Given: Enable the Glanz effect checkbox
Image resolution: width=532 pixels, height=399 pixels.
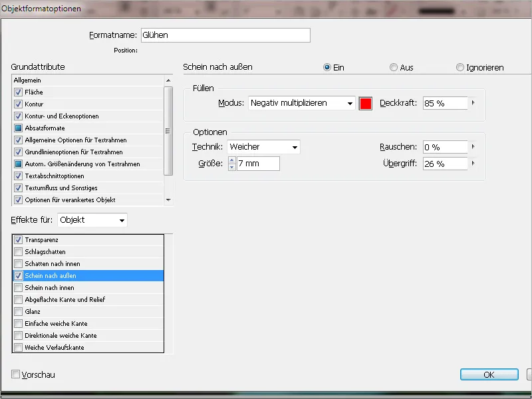Looking at the screenshot, I should point(19,311).
